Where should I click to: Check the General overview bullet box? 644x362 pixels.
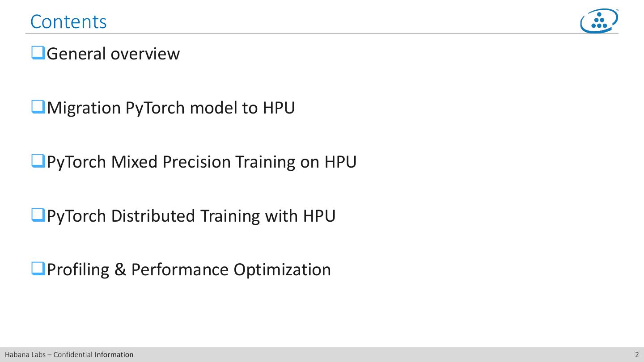pyautogui.click(x=38, y=53)
